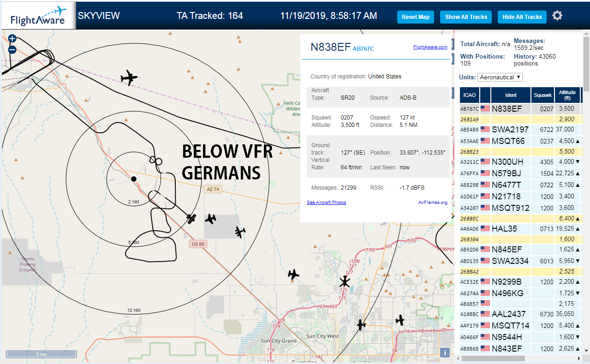Image resolution: width=590 pixels, height=364 pixels.
Task: Click the AB767C hex code link
Action: point(363,48)
